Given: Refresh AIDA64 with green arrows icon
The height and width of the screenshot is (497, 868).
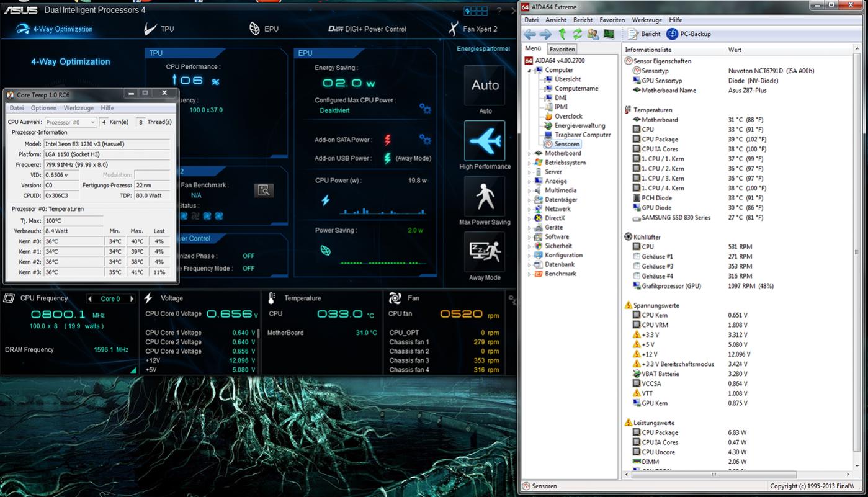Looking at the screenshot, I should click(x=578, y=34).
